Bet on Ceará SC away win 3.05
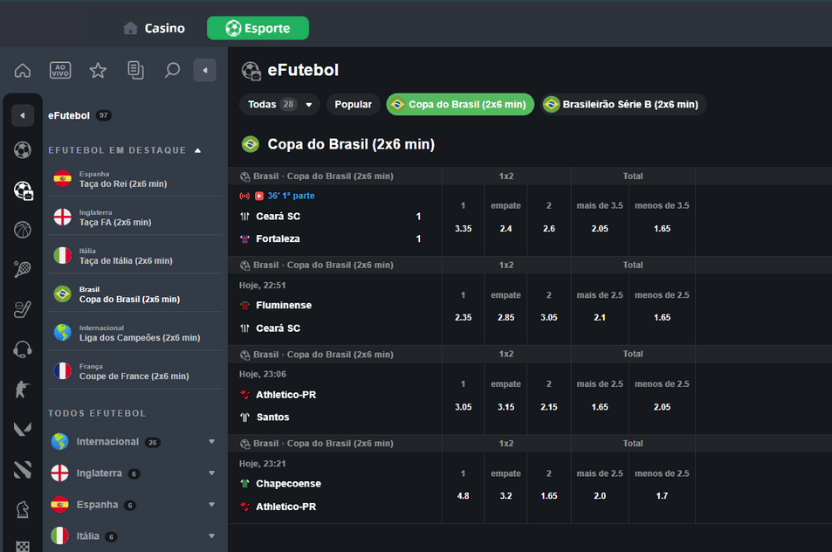The width and height of the screenshot is (832, 552). [x=549, y=317]
